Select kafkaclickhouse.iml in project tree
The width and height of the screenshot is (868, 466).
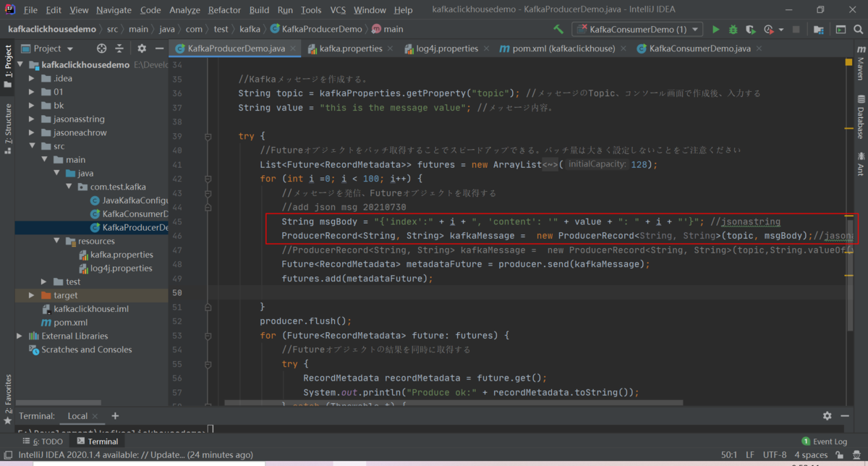coord(85,309)
